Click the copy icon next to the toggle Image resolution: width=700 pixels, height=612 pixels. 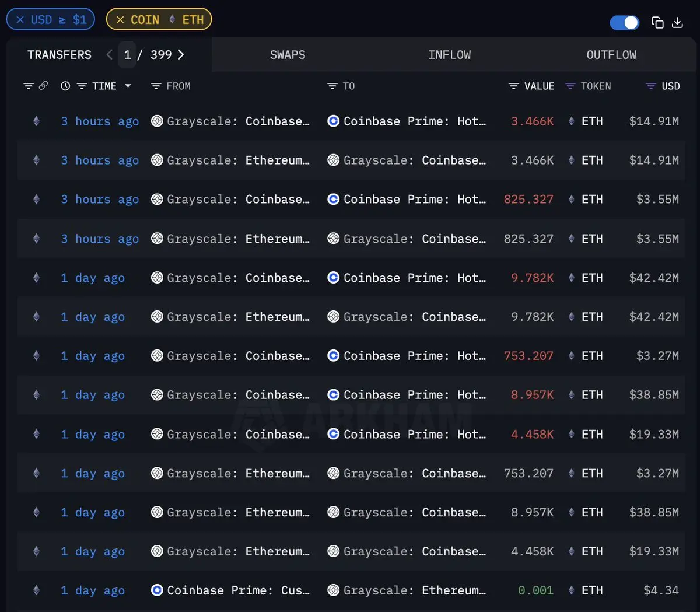click(657, 22)
